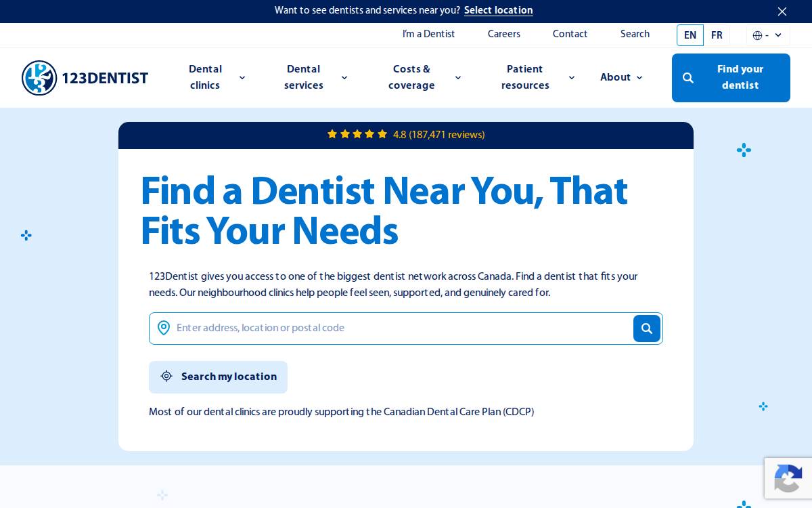Click the crosshair icon on Search my location
This screenshot has height=508, width=812.
[166, 377]
